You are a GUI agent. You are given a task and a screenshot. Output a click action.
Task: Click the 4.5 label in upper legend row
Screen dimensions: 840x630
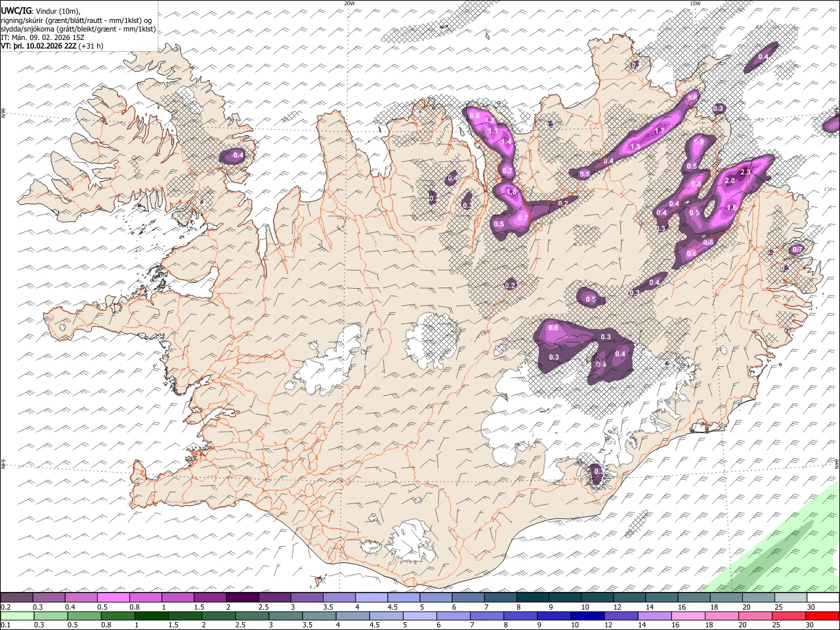(392, 607)
